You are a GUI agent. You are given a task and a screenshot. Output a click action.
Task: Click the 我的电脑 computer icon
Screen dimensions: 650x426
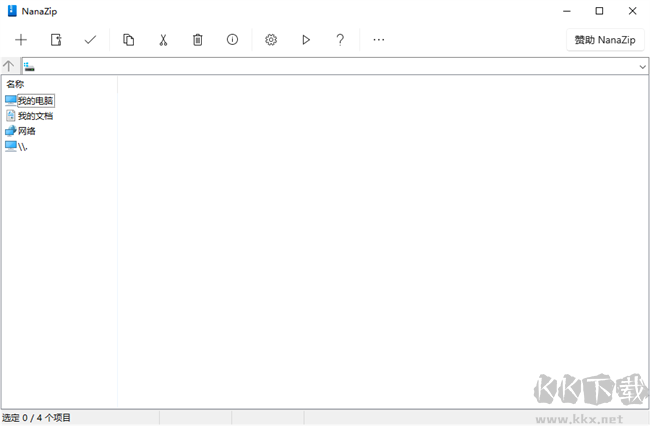[11, 101]
